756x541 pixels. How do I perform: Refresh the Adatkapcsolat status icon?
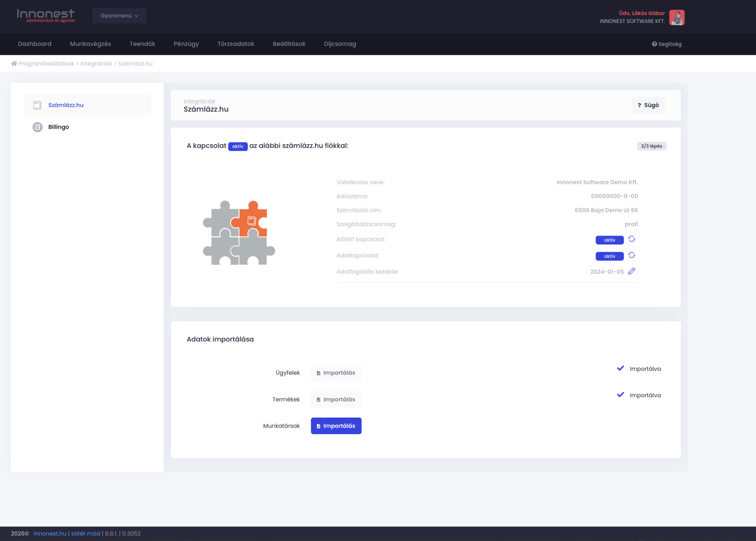(x=632, y=255)
